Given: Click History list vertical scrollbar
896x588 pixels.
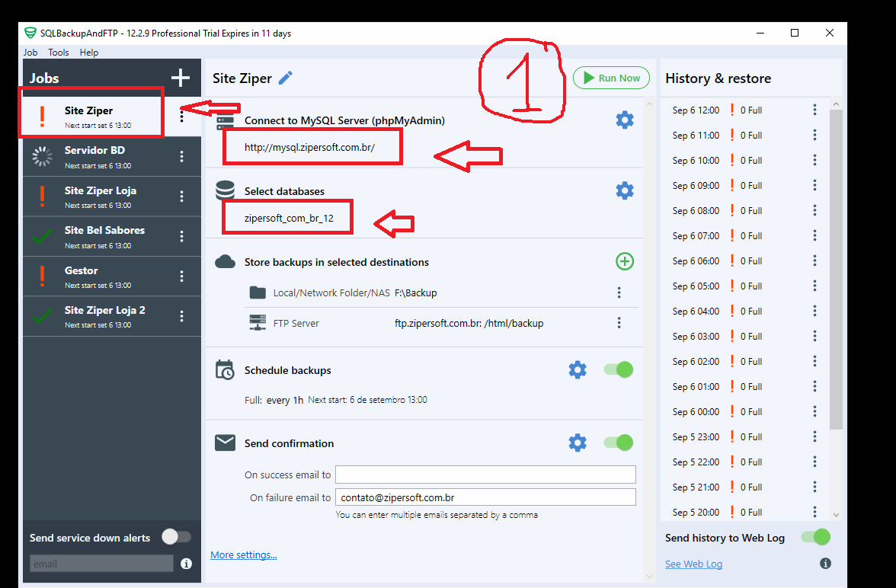Looking at the screenshot, I should pyautogui.click(x=836, y=269).
